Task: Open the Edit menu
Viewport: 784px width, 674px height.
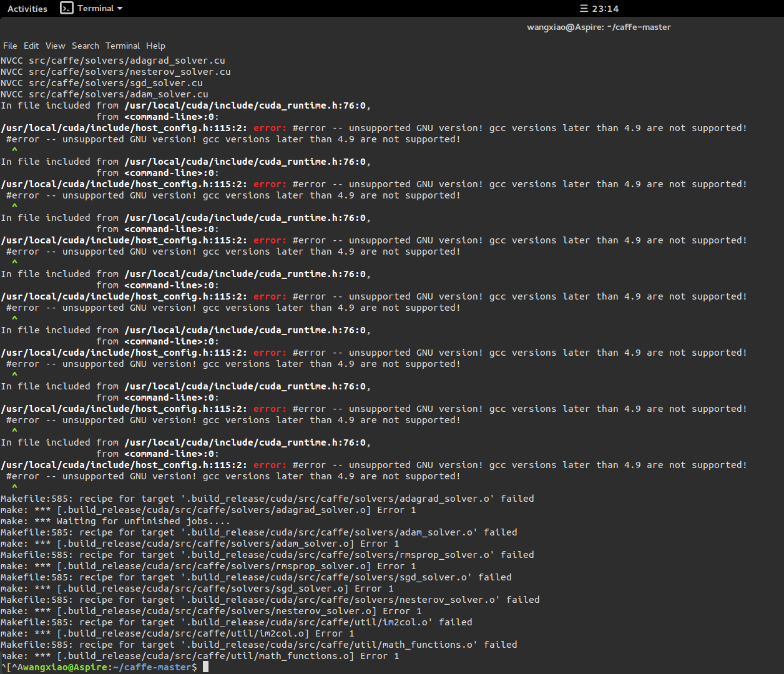Action: tap(31, 46)
